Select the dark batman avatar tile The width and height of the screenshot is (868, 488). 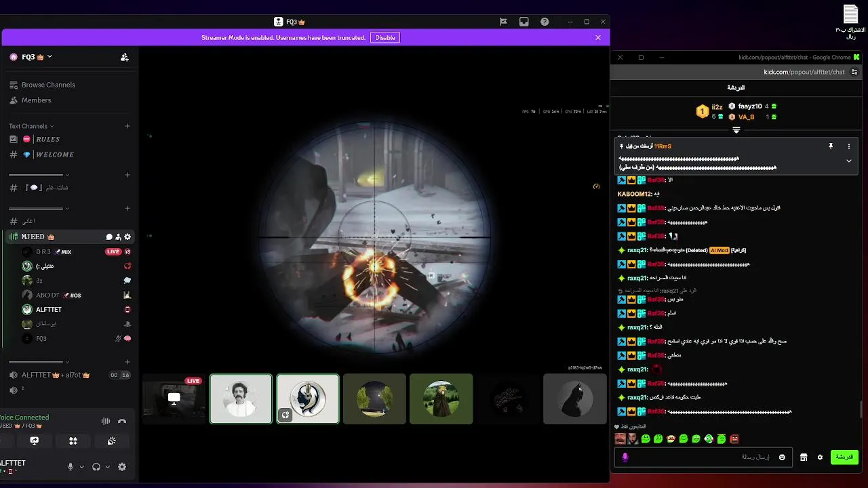[x=575, y=399]
